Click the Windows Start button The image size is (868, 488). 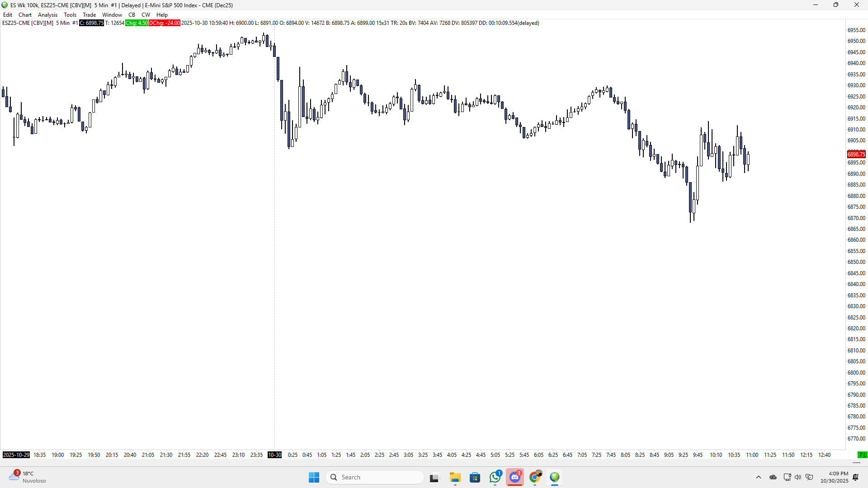(x=314, y=477)
